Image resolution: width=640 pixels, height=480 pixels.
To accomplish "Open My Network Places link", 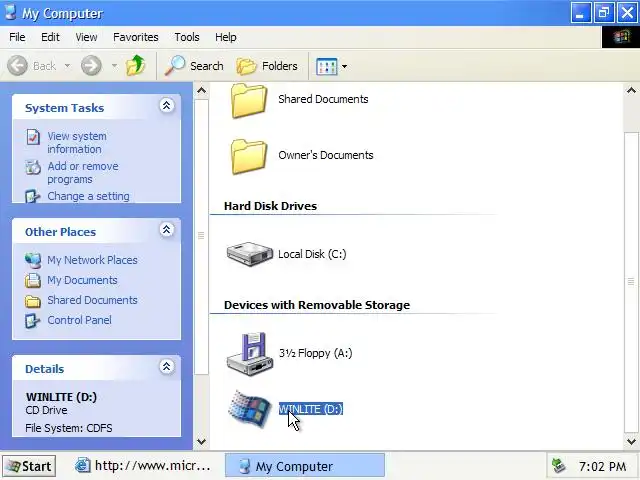I will [92, 260].
